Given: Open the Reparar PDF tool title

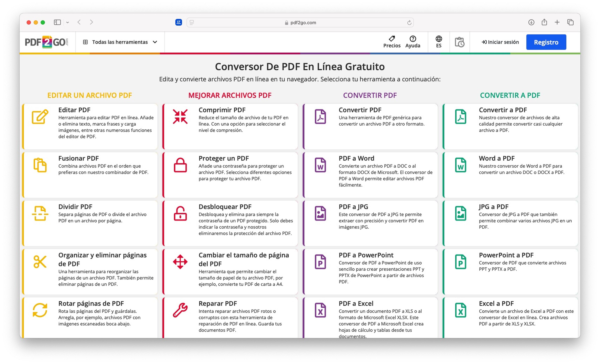Looking at the screenshot, I should coord(218,303).
